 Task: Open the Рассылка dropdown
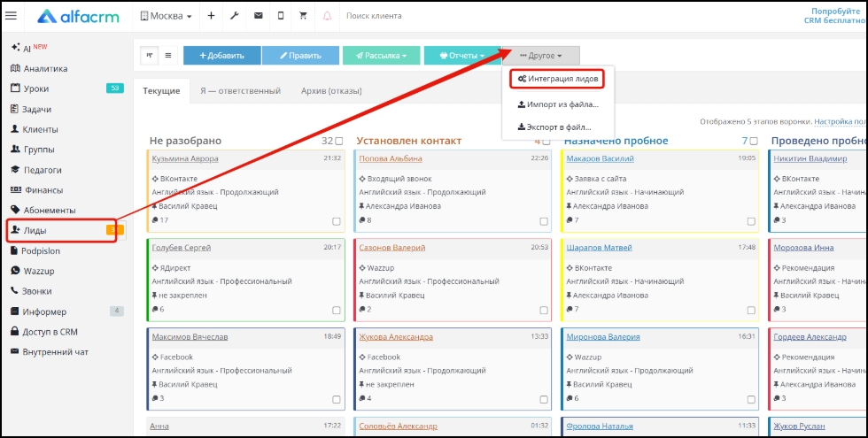coord(381,55)
